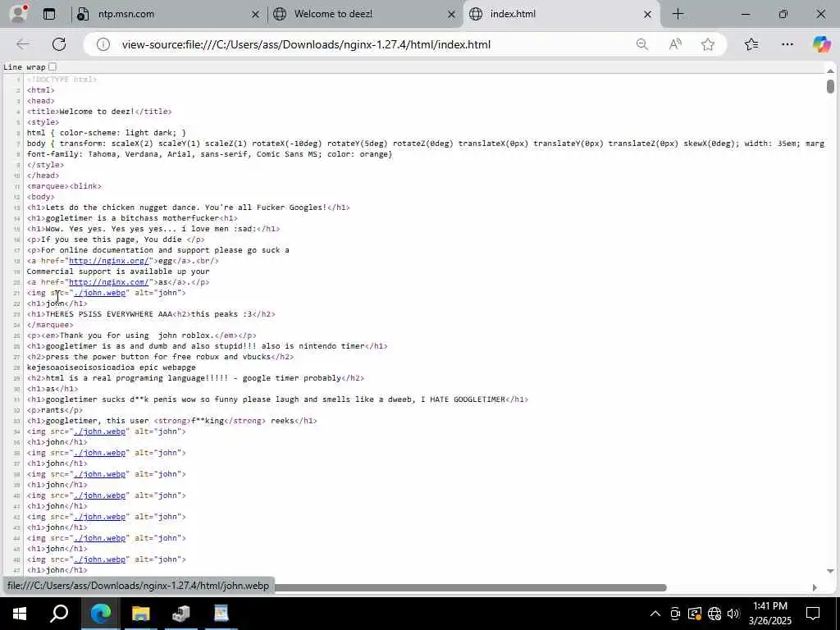Viewport: 840px width, 630px height.
Task: Reload the page with refresh icon
Action: (x=59, y=44)
